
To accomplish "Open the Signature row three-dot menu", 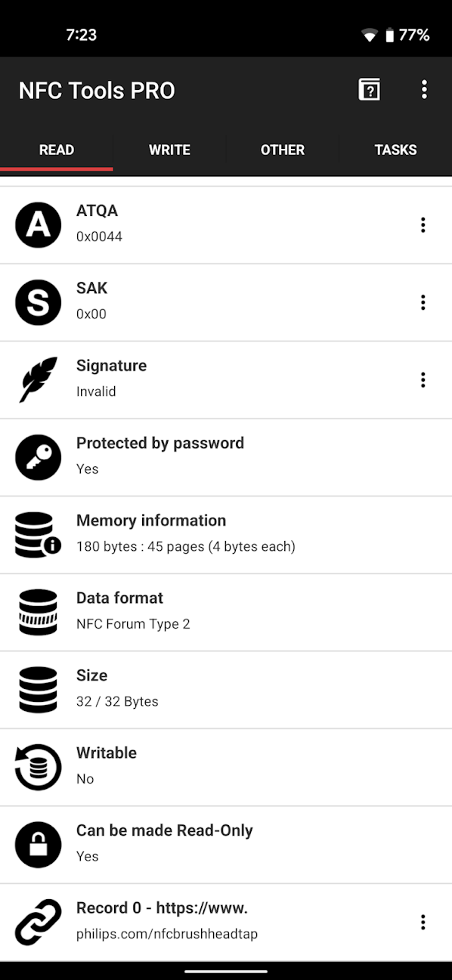I will pyautogui.click(x=423, y=380).
